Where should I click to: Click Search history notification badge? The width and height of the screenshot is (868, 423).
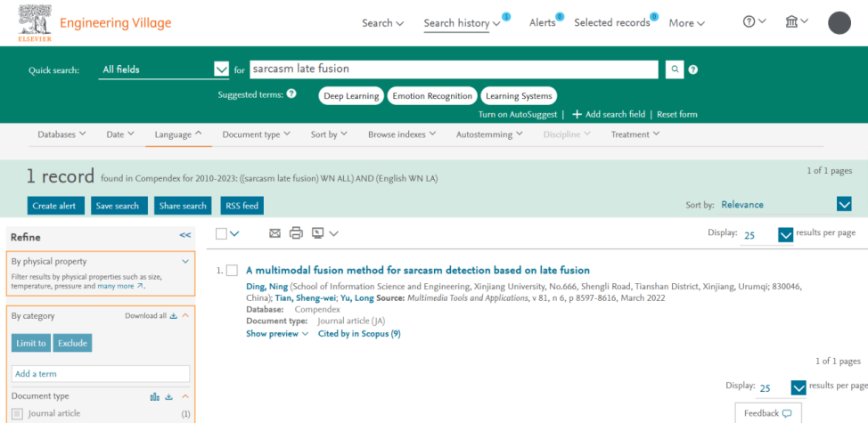coord(506,17)
